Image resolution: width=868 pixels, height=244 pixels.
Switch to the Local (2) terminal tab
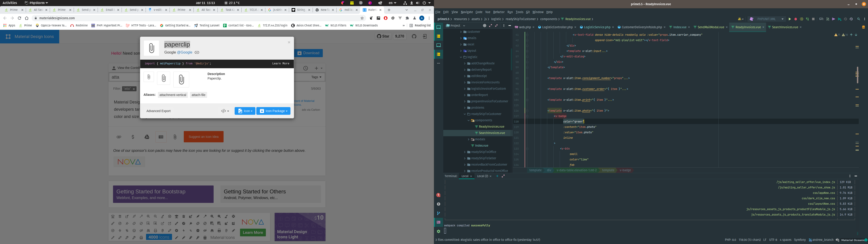click(x=483, y=176)
